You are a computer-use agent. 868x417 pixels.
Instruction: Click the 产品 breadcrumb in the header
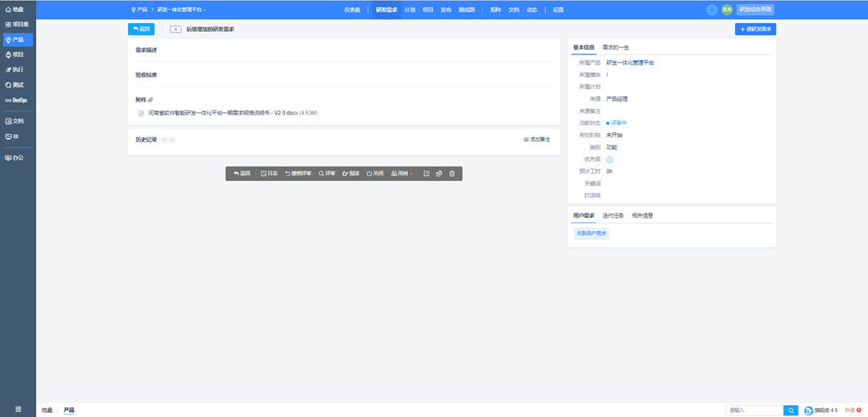[x=139, y=10]
